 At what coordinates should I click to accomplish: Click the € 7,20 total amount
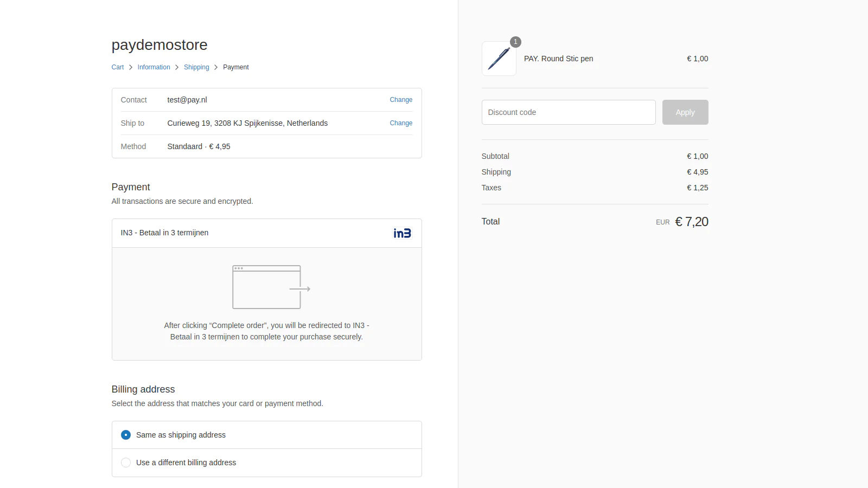[x=691, y=222]
